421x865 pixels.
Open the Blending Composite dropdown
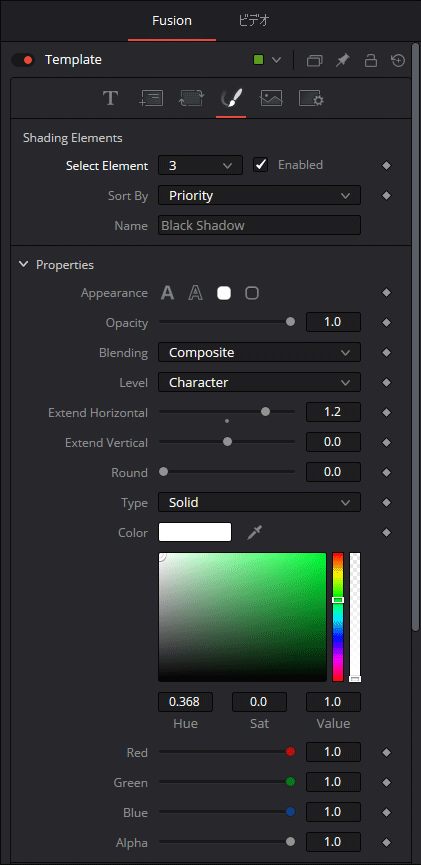click(x=259, y=353)
